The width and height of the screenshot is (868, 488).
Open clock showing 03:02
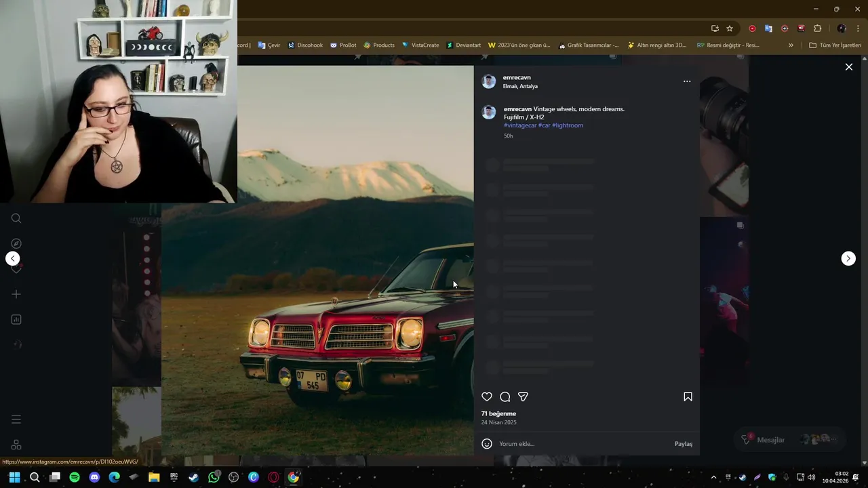click(x=835, y=477)
